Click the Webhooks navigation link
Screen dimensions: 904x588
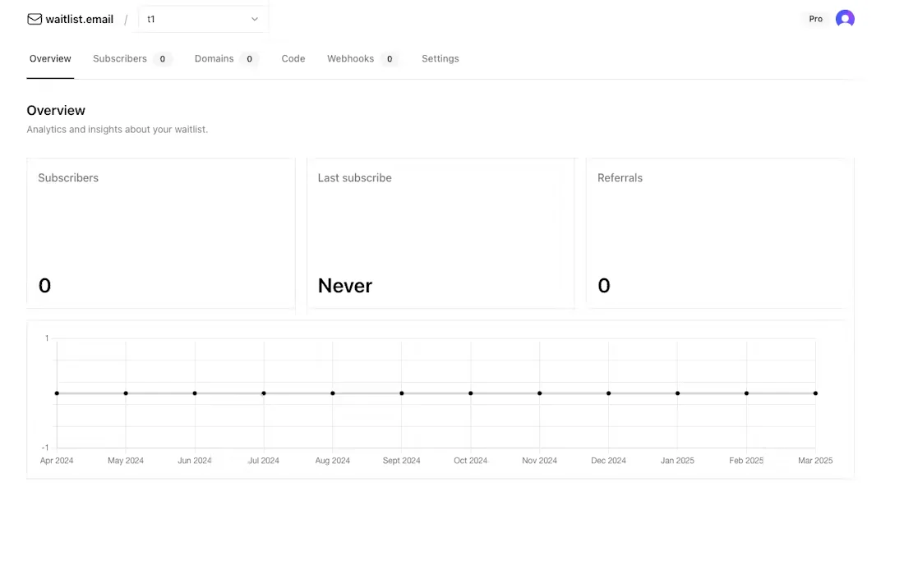pyautogui.click(x=350, y=58)
